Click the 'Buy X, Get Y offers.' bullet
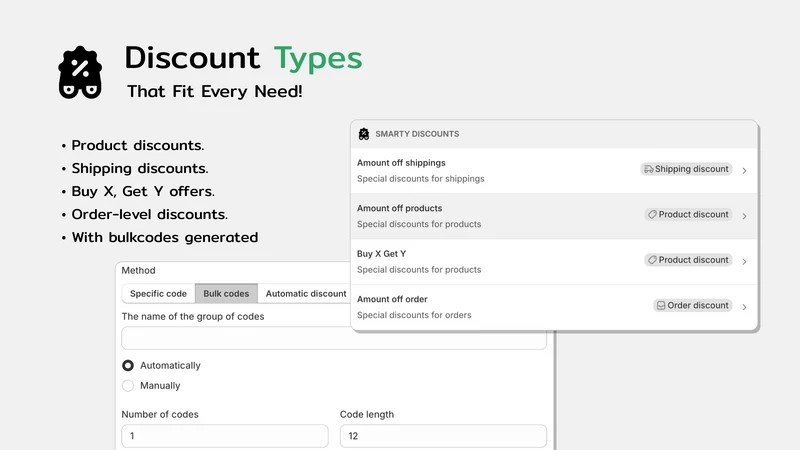The width and height of the screenshot is (800, 450). tap(143, 191)
